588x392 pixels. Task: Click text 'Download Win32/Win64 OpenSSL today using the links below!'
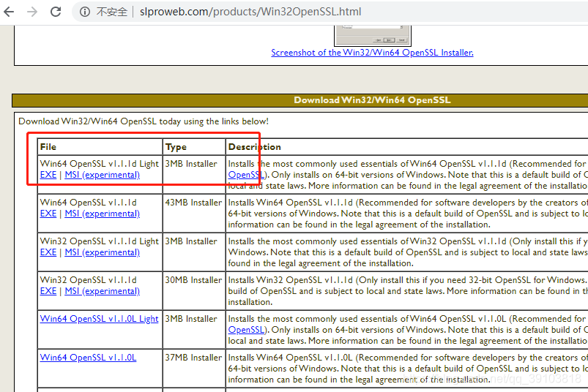coord(144,121)
